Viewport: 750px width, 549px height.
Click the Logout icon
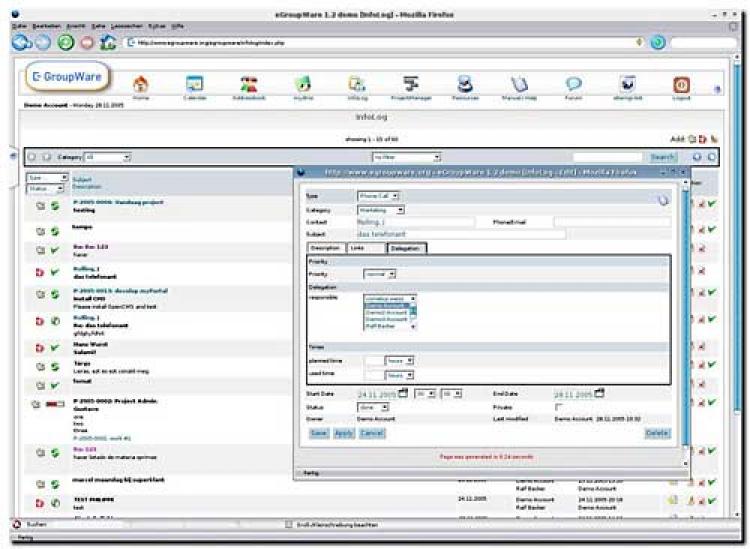(x=681, y=86)
